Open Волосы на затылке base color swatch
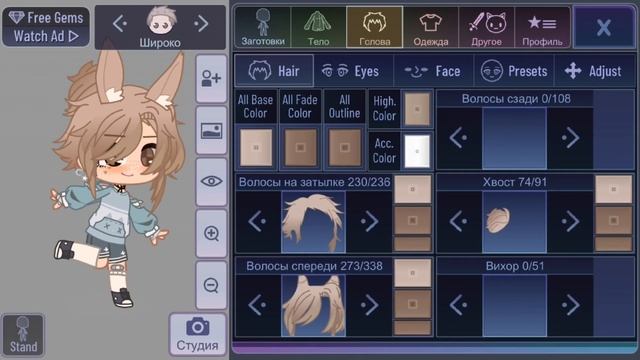The width and height of the screenshot is (640, 360). [x=413, y=189]
